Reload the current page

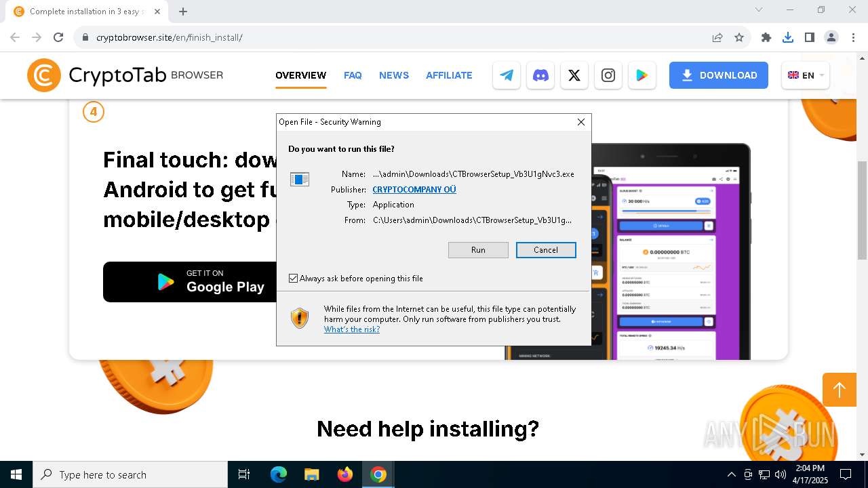(58, 37)
